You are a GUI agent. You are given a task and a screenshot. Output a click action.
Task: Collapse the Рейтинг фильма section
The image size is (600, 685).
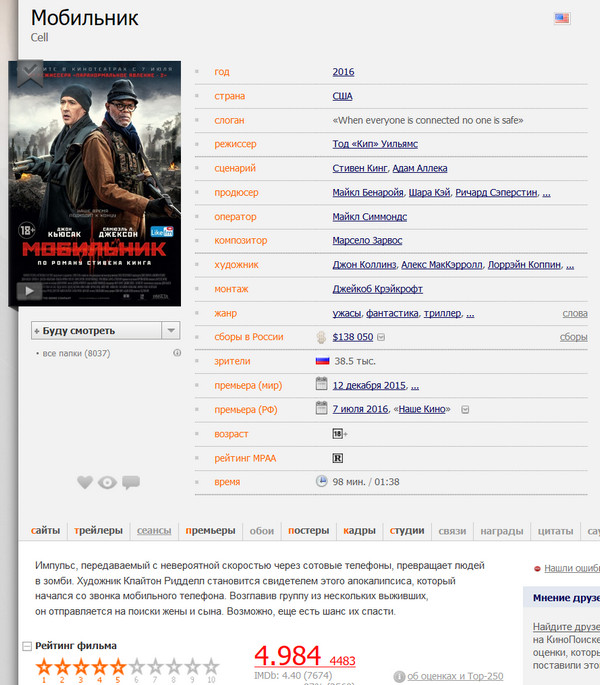pos(27,646)
